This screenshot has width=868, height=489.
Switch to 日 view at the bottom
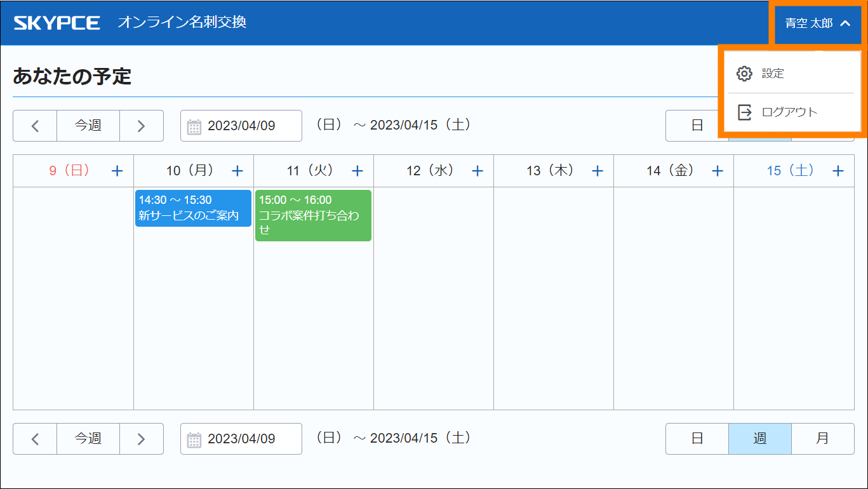697,439
